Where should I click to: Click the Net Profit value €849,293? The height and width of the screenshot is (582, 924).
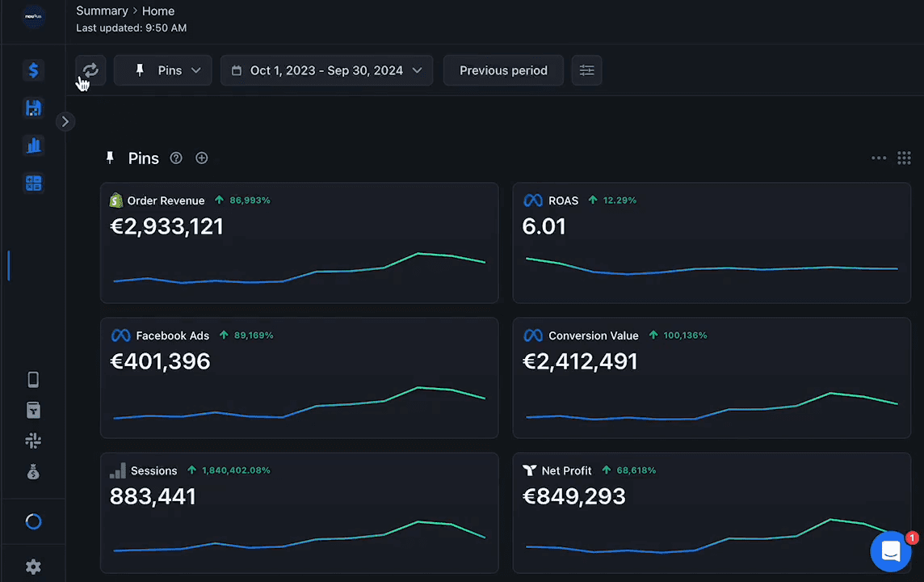pyautogui.click(x=574, y=496)
